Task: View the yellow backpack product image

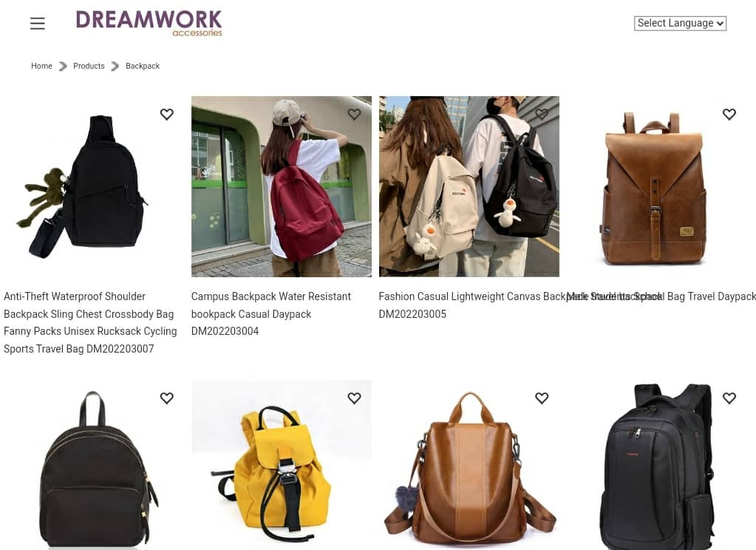Action: [282, 465]
